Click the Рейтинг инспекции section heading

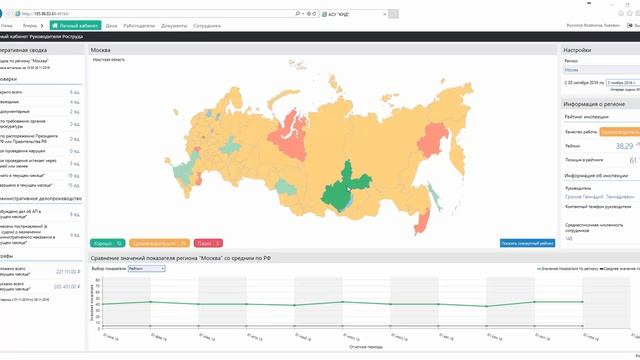pos(587,117)
